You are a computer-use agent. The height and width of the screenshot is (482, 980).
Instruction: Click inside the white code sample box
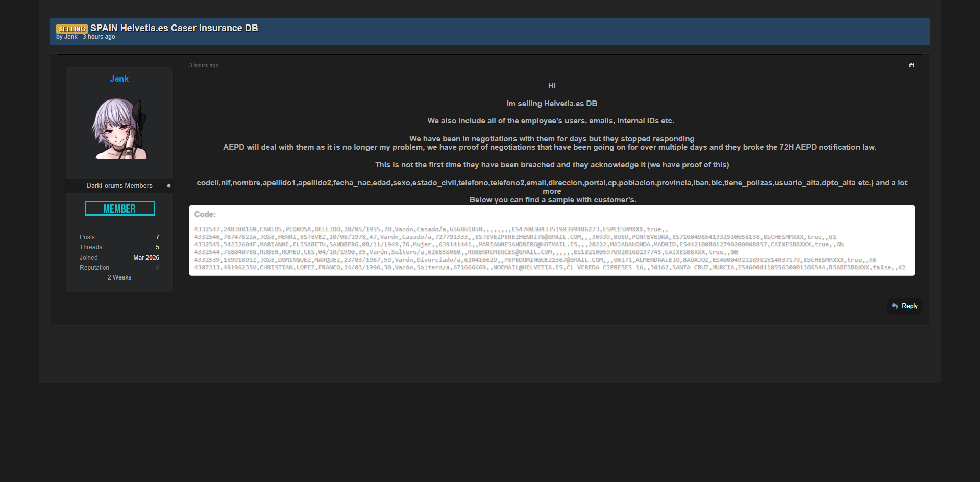click(x=551, y=248)
